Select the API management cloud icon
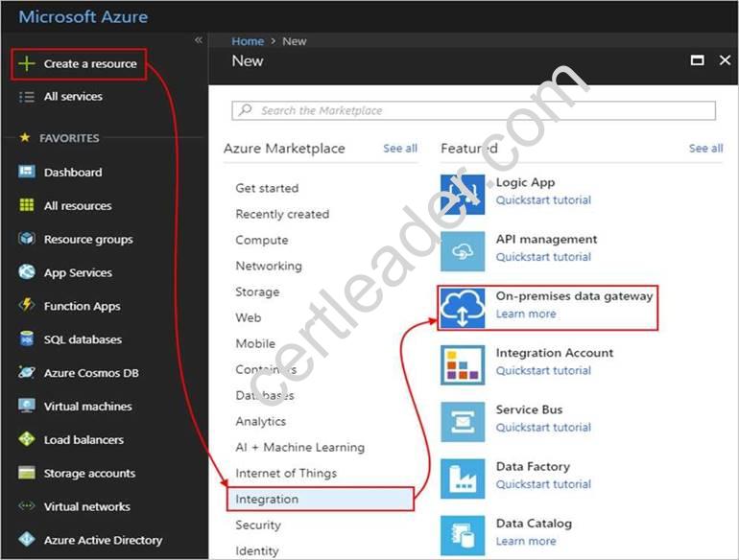Viewport: 739px width, 560px height. click(x=463, y=251)
